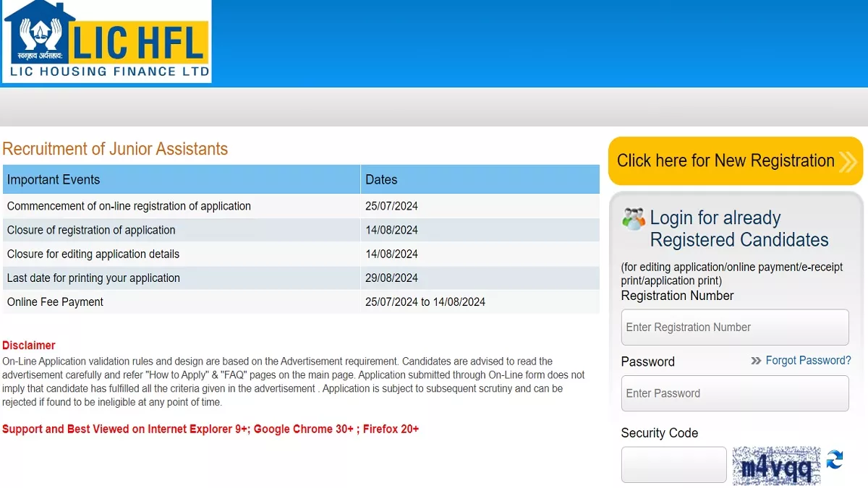Click the Online Fee Payment date range

pyautogui.click(x=425, y=301)
